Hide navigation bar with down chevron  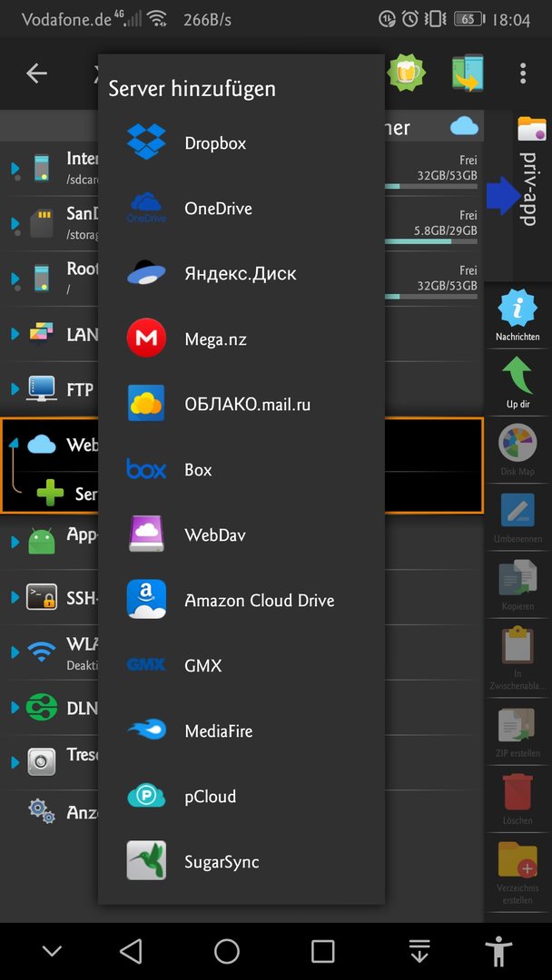pos(52,951)
